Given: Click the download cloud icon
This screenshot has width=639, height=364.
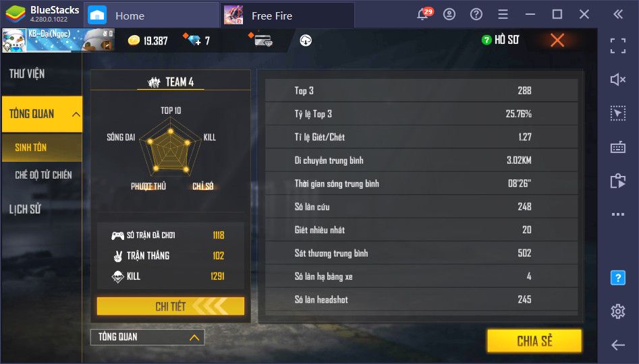Looking at the screenshot, I should [x=306, y=40].
